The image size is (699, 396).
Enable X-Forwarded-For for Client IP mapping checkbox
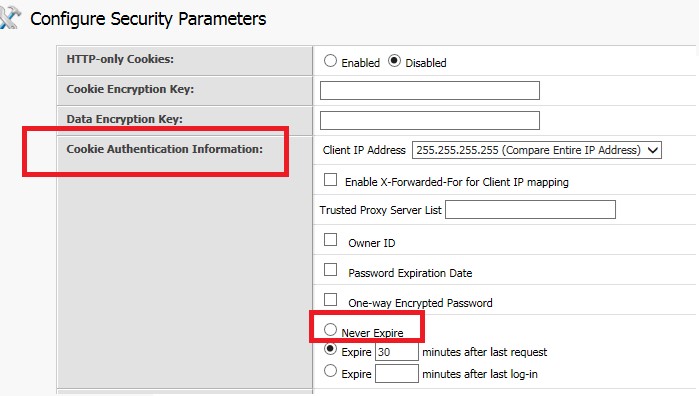[x=330, y=180]
